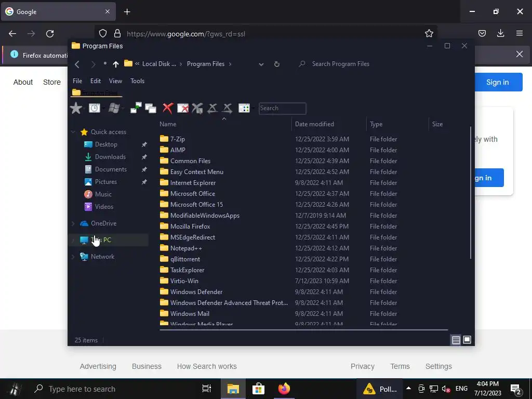532x399 pixels.
Task: Open the Tools menu
Action: pos(137,81)
